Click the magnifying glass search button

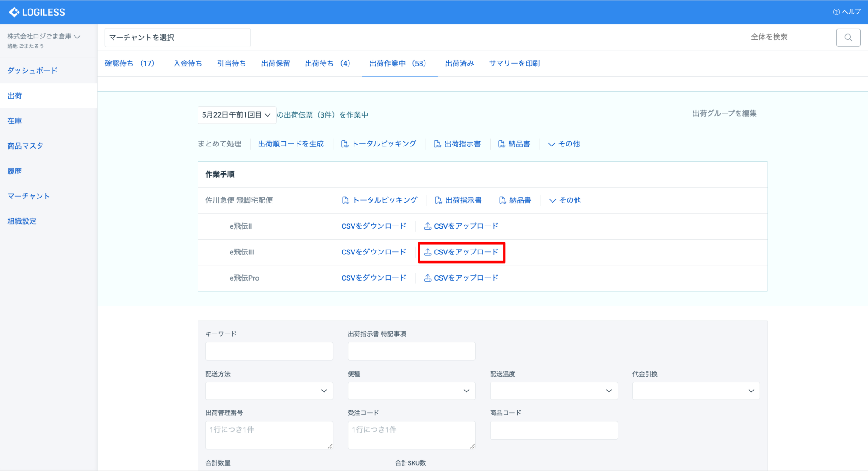pyautogui.click(x=848, y=38)
